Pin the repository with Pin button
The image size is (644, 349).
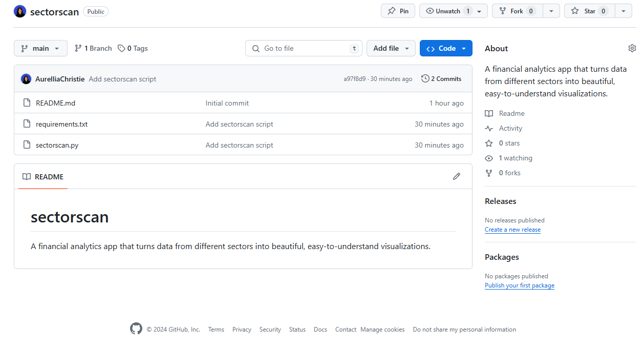point(398,11)
